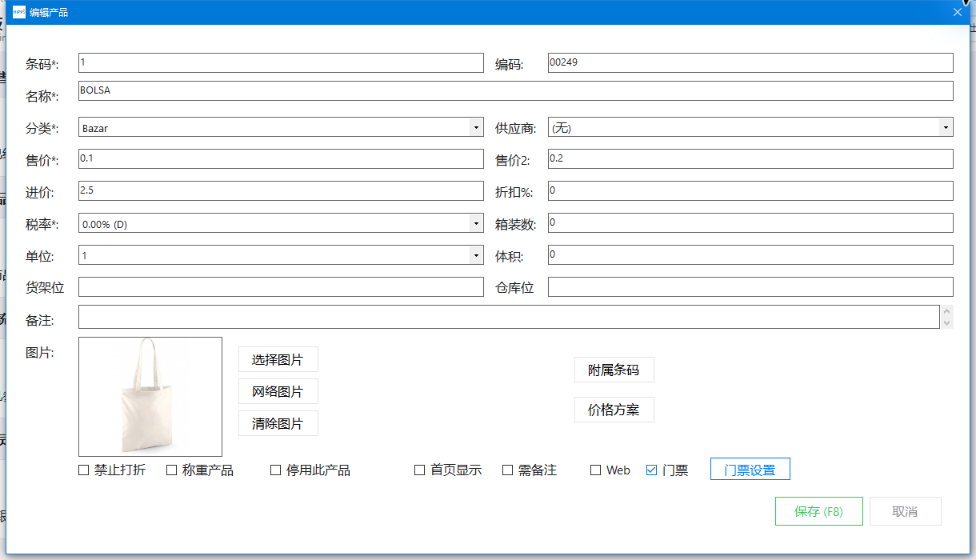Viewport: 976px width, 560px height.
Task: Focus the empty 货架位 field
Action: pyautogui.click(x=281, y=287)
